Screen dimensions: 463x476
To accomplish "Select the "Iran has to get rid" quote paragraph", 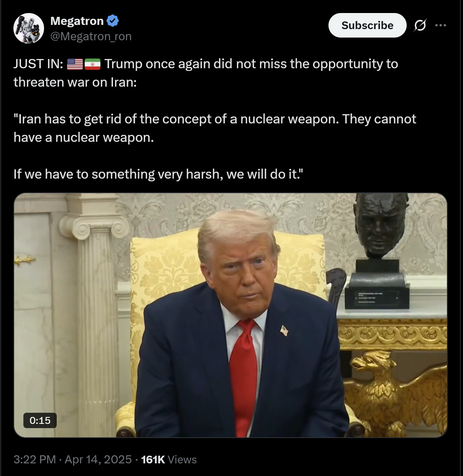I will (x=215, y=128).
